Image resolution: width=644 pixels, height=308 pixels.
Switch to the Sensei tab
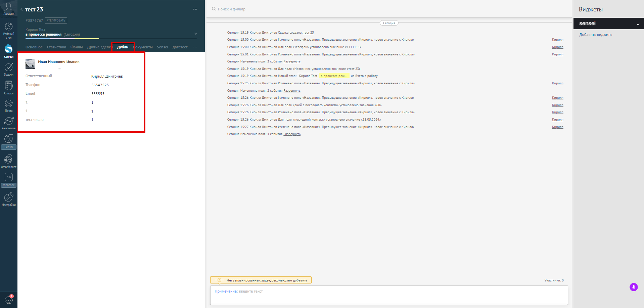point(163,47)
